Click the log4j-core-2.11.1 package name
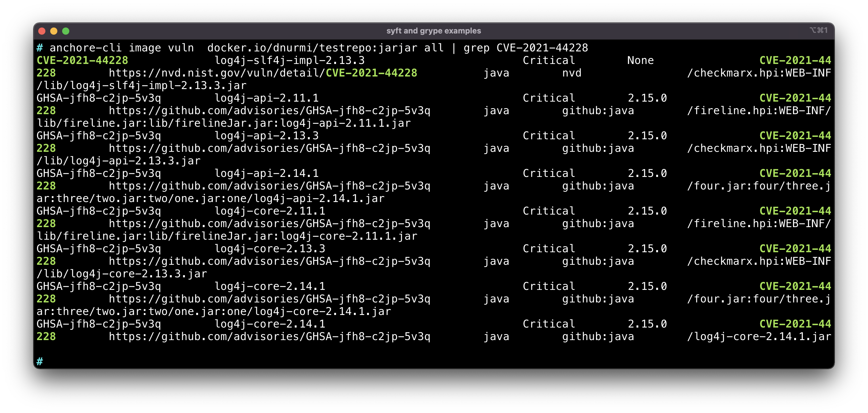The image size is (868, 413). pyautogui.click(x=270, y=211)
